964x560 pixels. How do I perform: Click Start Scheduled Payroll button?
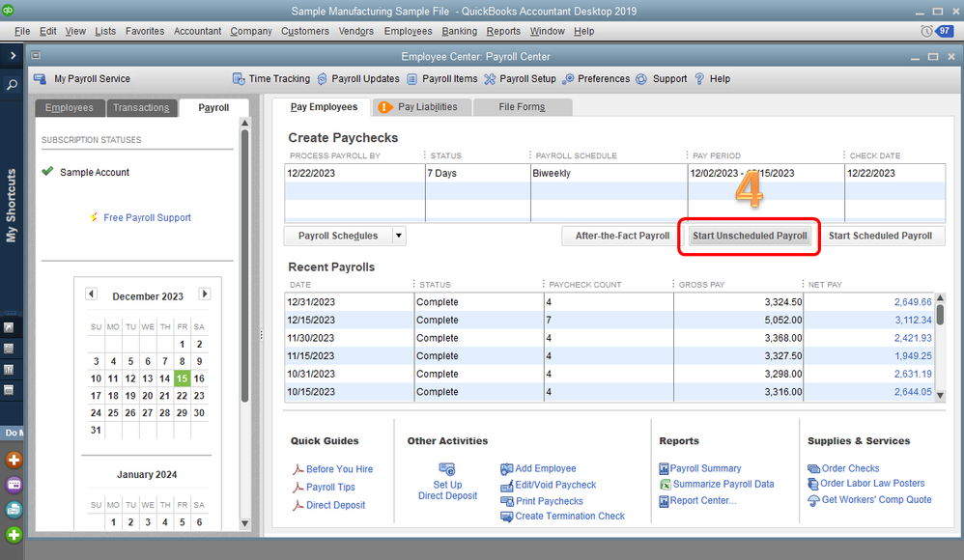point(880,236)
